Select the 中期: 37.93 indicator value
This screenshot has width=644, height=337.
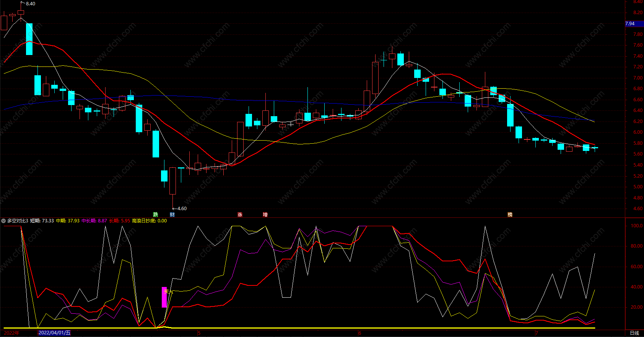68,221
